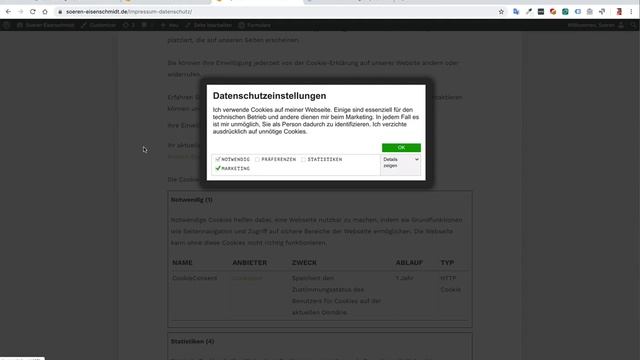This screenshot has width=640, height=360.
Task: Confirm cookie settings with the green OK button
Action: pyautogui.click(x=401, y=148)
